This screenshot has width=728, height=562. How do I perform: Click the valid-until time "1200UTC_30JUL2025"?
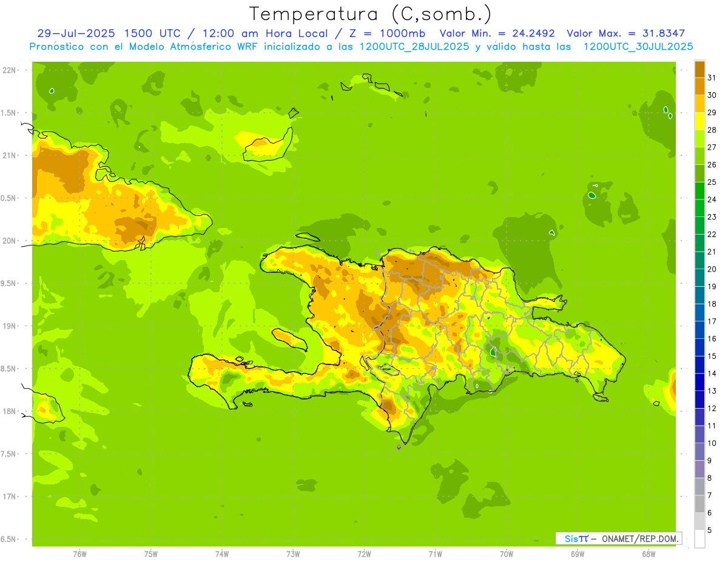tap(638, 47)
